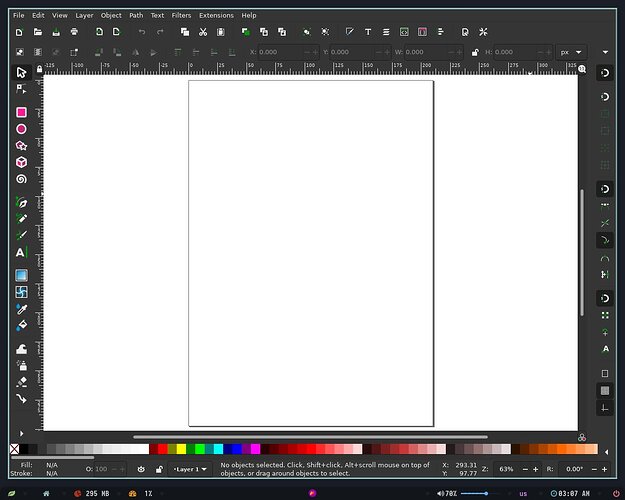Adjust the system volume slider
The width and height of the screenshot is (625, 500).
point(480,494)
